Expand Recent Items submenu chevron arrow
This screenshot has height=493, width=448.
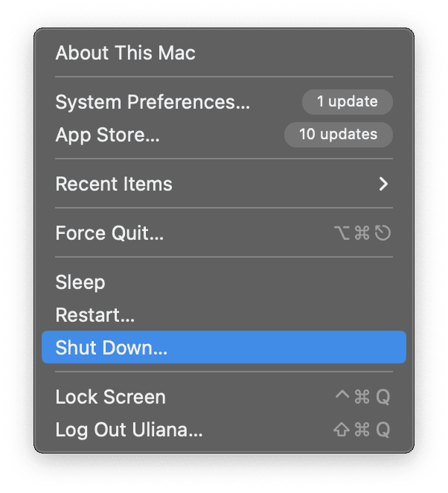[383, 184]
